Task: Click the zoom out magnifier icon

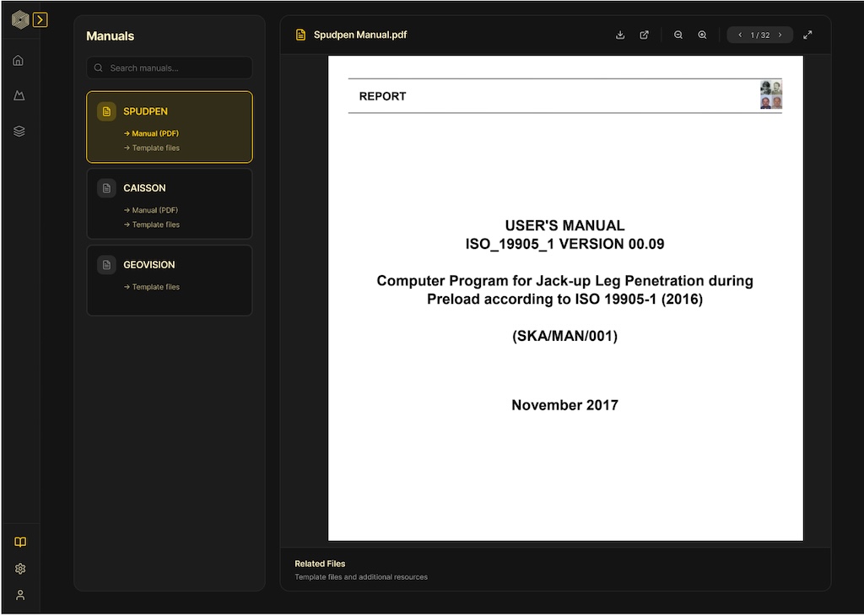Action: (x=678, y=35)
